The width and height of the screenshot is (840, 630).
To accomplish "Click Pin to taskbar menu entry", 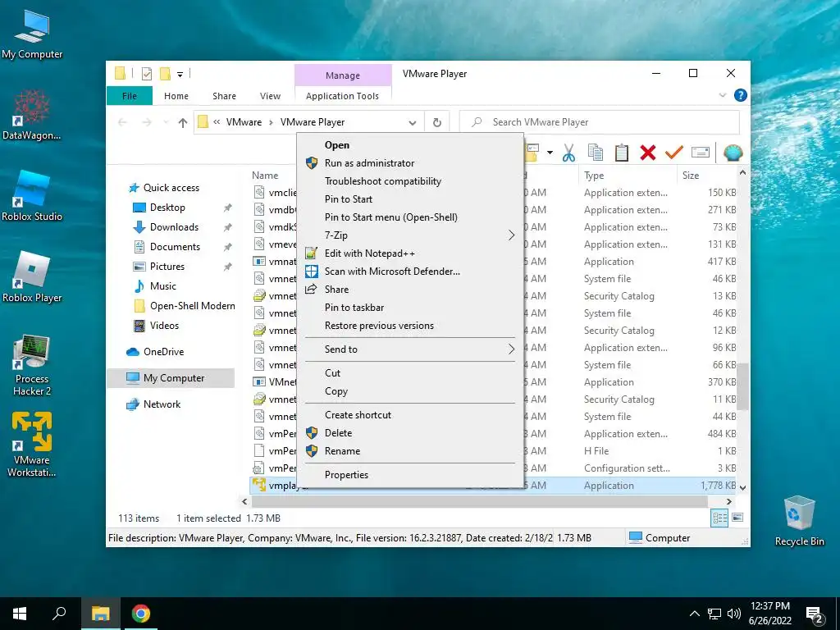I will [x=410, y=308].
